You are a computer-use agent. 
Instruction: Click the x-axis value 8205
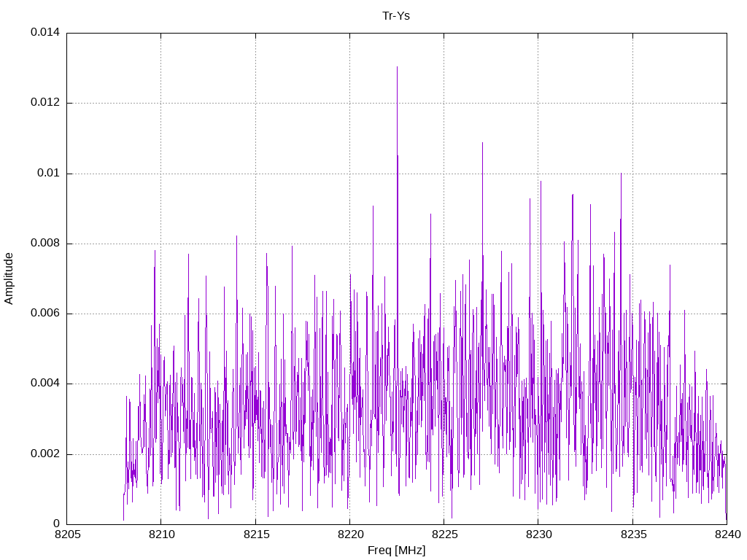(68, 534)
